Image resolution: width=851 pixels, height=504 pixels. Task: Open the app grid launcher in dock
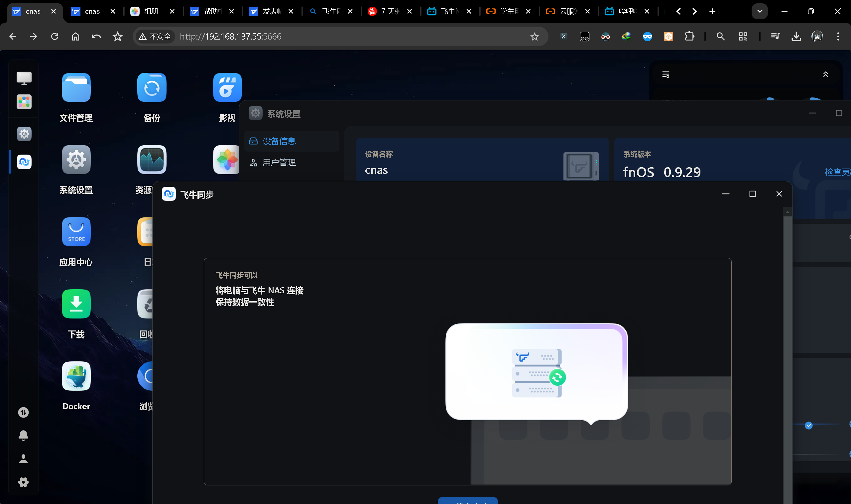(24, 101)
